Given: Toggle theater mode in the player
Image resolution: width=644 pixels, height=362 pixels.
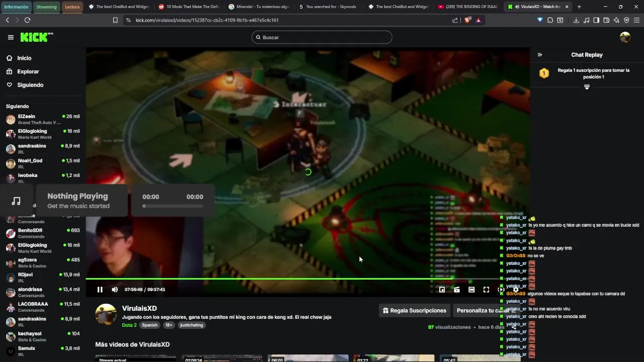Looking at the screenshot, I should 471,290.
